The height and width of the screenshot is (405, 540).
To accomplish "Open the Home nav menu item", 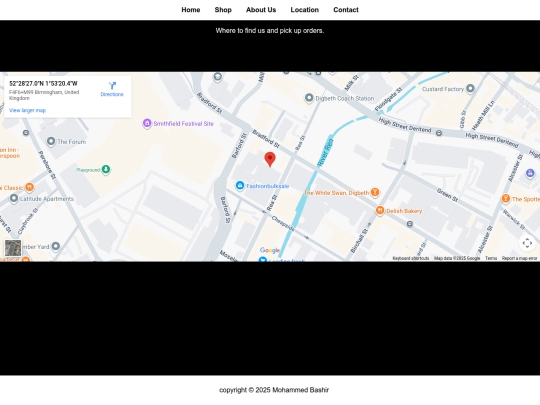I will [191, 10].
